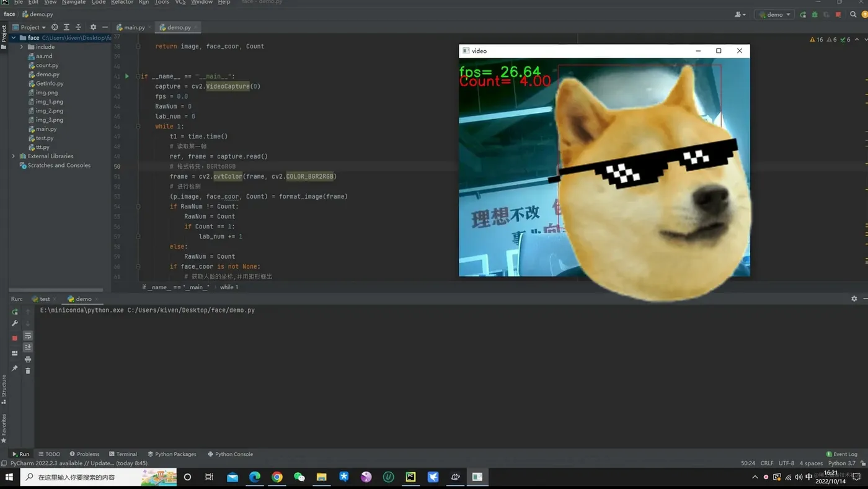The image size is (868, 489).
Task: Click the PyCharm update available notification
Action: [x=79, y=464]
